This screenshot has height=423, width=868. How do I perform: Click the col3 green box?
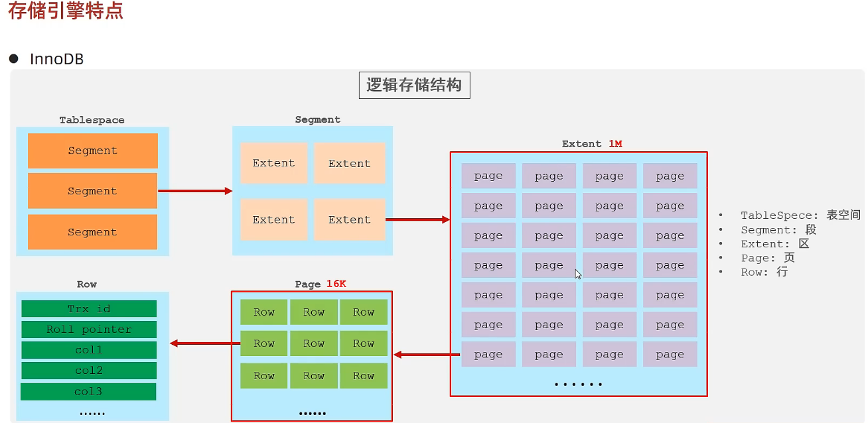tap(88, 391)
